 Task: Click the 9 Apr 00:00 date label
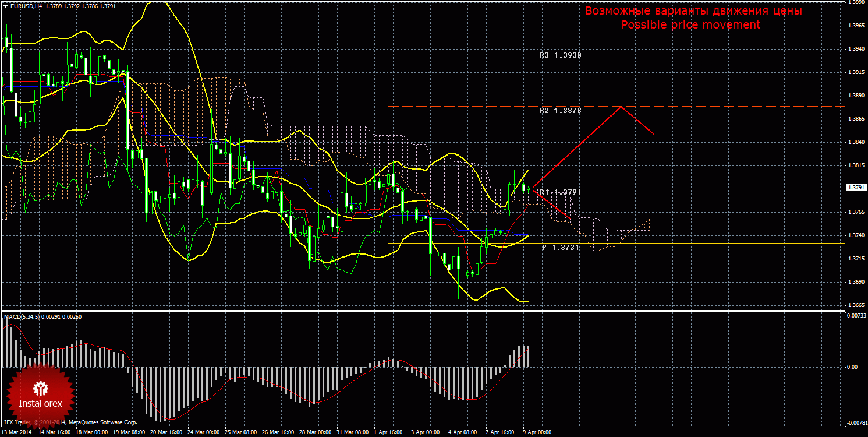[x=536, y=433]
